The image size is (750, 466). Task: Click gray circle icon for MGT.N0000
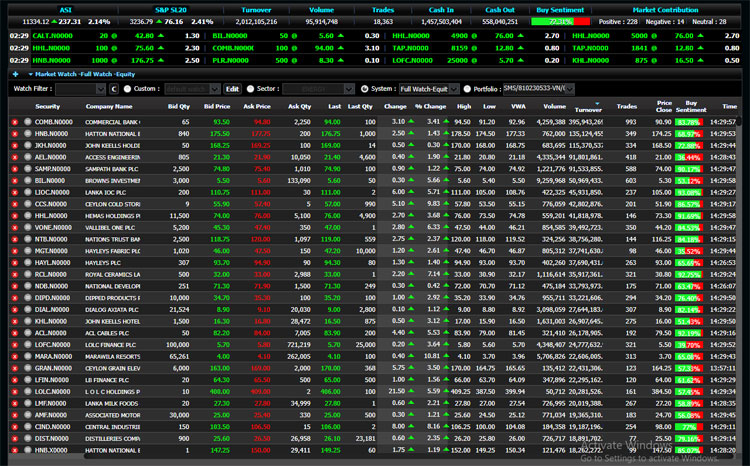coord(27,251)
